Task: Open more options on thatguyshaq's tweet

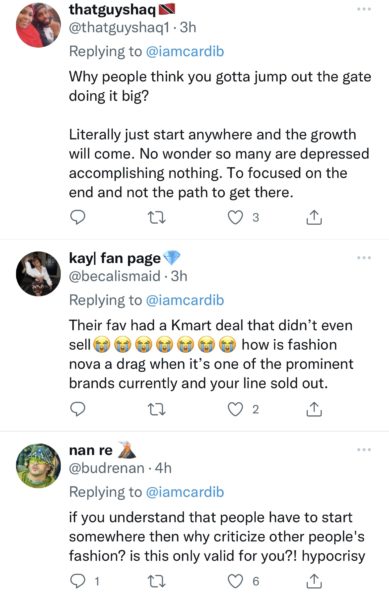Action: [x=364, y=9]
